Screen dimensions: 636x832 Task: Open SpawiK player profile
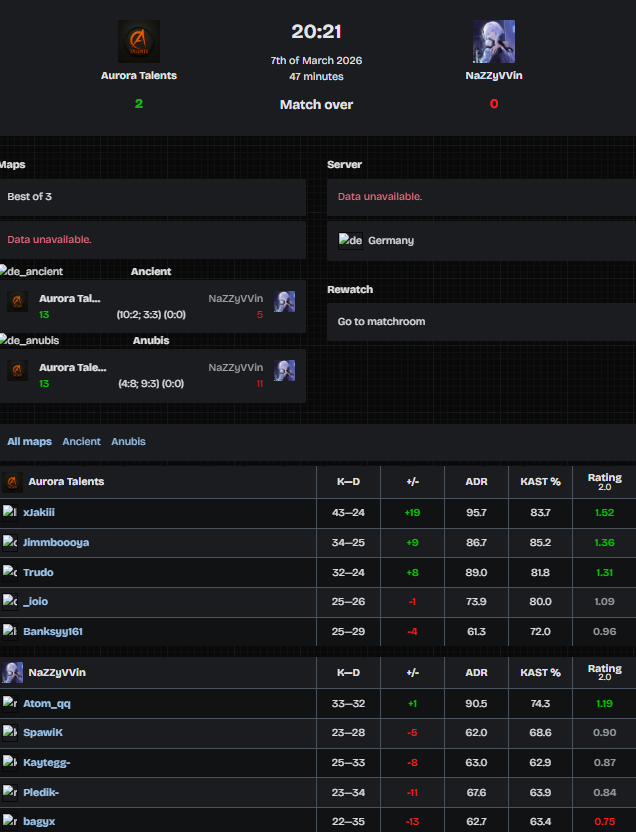tap(43, 732)
